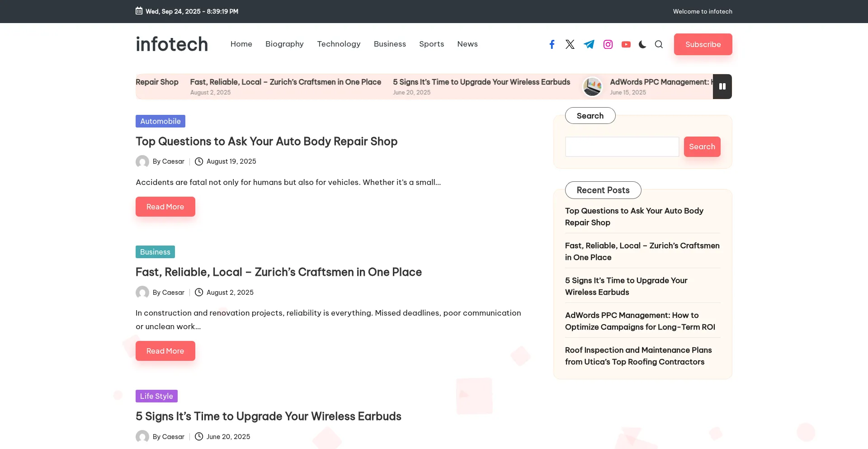Pause the news ticker slider
868x449 pixels.
(x=722, y=86)
